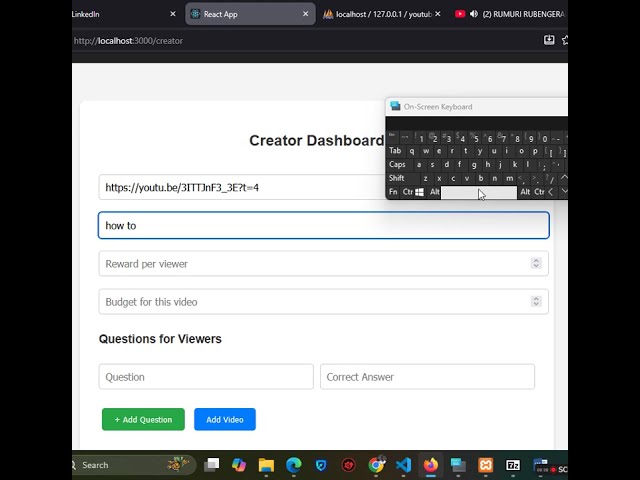This screenshot has height=480, width=640.
Task: Switch to Firefox in the taskbar
Action: [x=431, y=464]
